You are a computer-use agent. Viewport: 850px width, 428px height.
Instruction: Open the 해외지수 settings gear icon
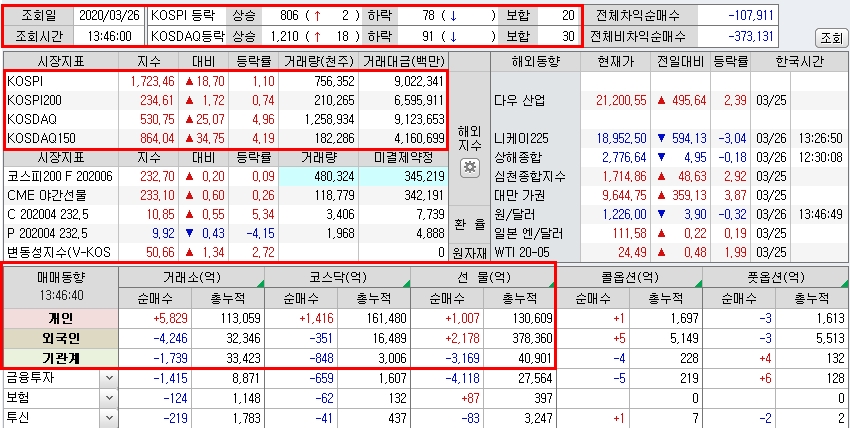point(470,168)
